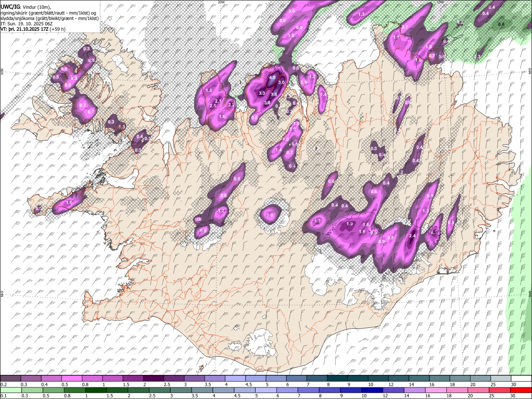Image resolution: width=532 pixels, height=399 pixels.
Task: Click the palest green swatch starting the rain legend
Action: point(10,390)
